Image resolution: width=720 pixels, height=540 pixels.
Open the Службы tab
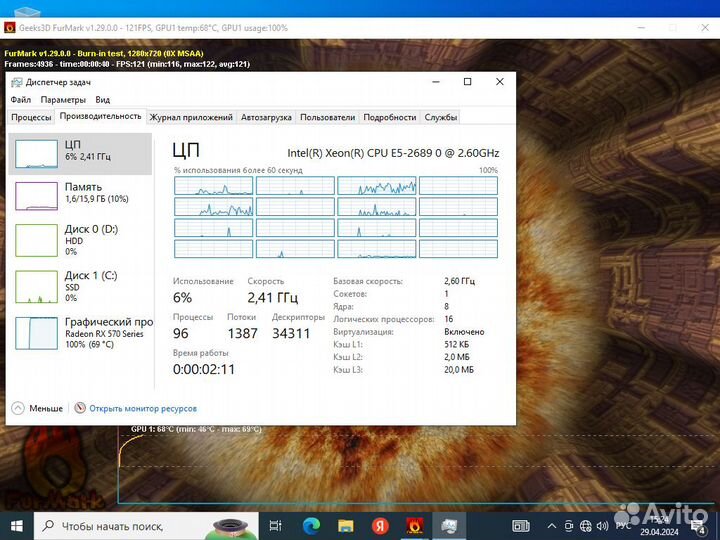tap(440, 117)
